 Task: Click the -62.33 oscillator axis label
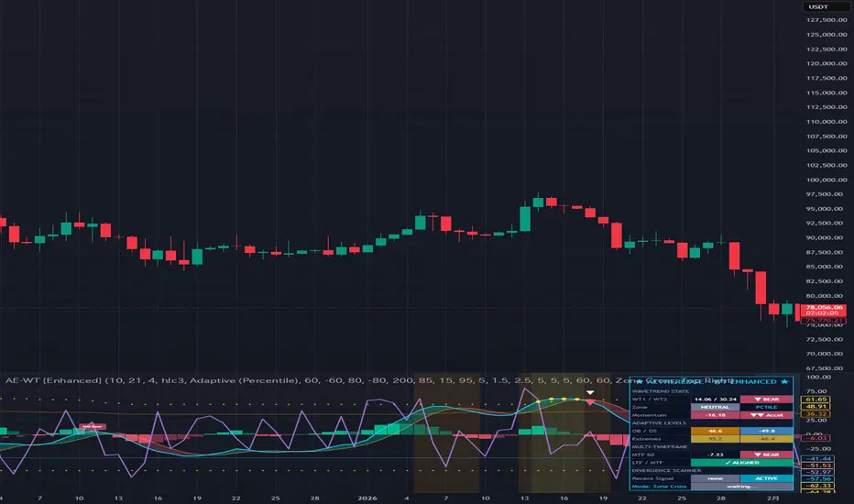[818, 486]
